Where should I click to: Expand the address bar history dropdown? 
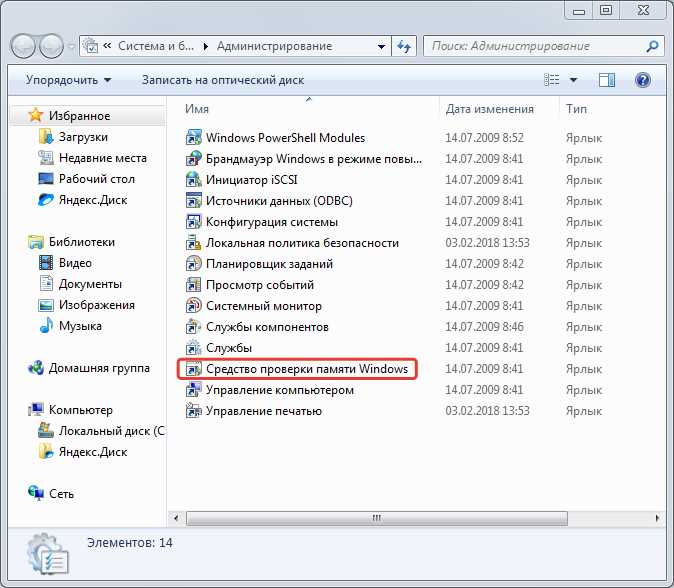(x=381, y=46)
